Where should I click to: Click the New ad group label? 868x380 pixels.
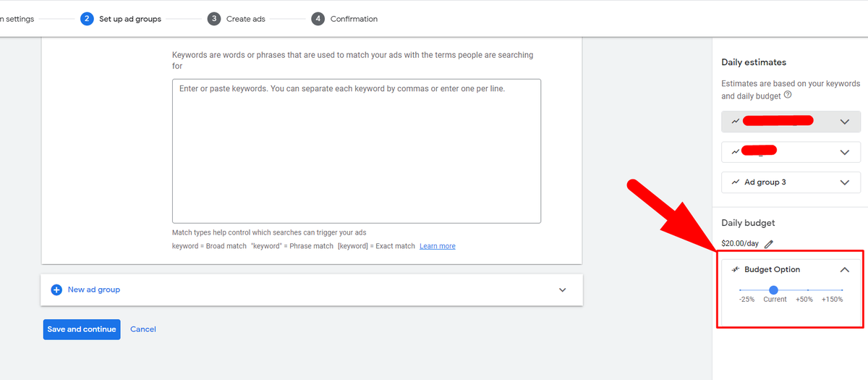click(94, 290)
